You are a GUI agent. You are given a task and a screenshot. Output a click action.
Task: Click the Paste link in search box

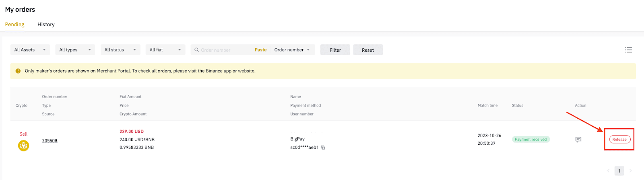pyautogui.click(x=260, y=50)
